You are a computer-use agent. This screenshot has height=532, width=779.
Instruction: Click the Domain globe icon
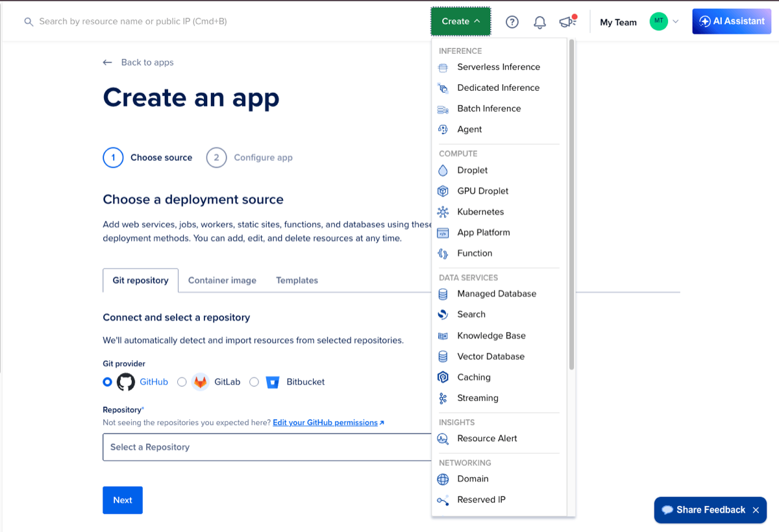pos(443,479)
